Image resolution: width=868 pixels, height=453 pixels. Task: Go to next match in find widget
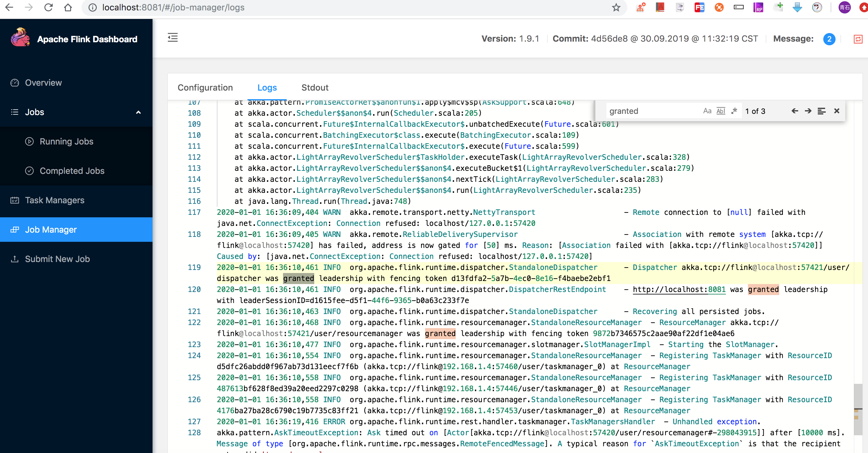coord(808,111)
